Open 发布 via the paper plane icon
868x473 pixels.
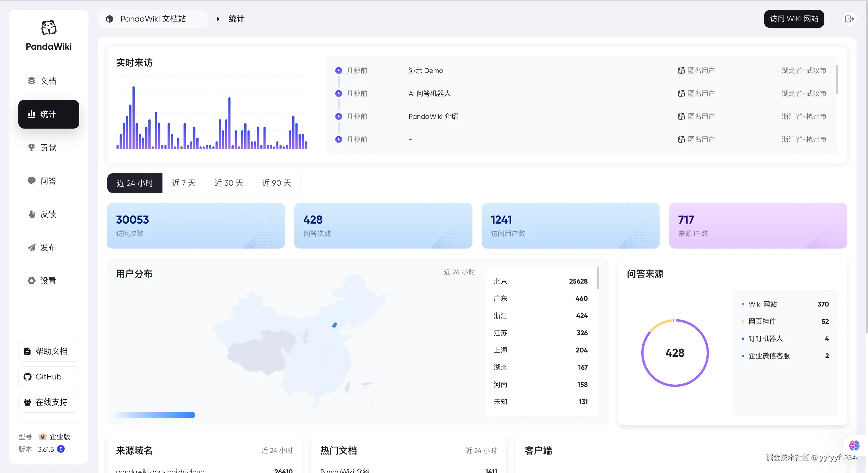pyautogui.click(x=31, y=247)
